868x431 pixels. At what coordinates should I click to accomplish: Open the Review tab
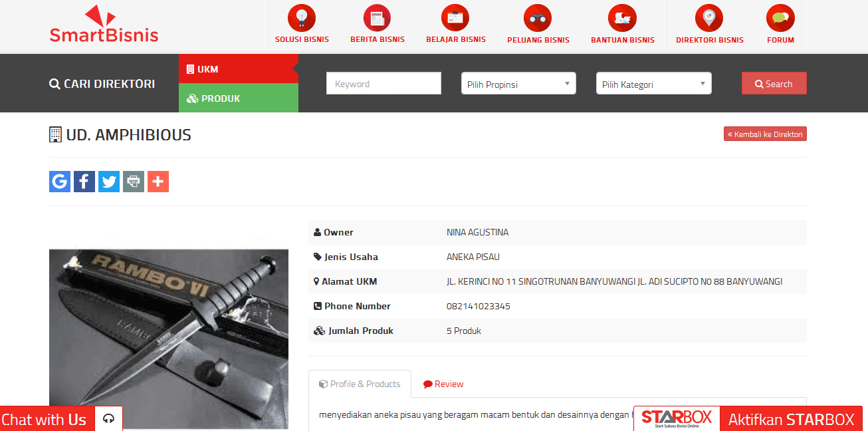(443, 384)
